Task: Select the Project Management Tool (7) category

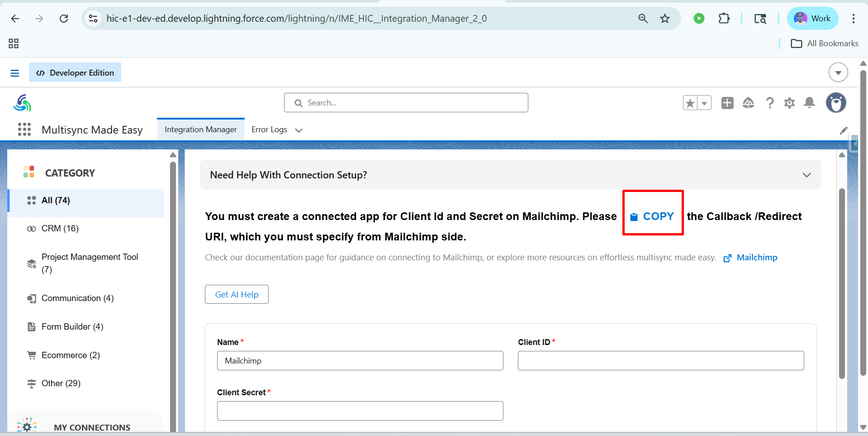Action: [x=86, y=263]
